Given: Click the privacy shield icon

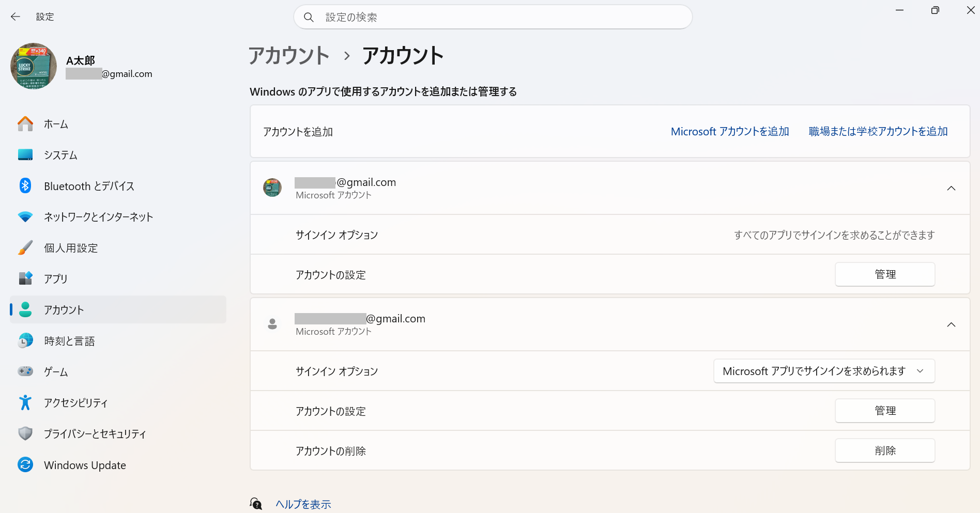Looking at the screenshot, I should (25, 433).
